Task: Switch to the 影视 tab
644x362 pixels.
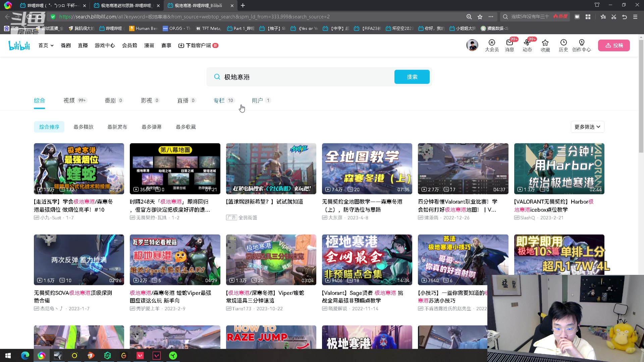Action: [150, 100]
